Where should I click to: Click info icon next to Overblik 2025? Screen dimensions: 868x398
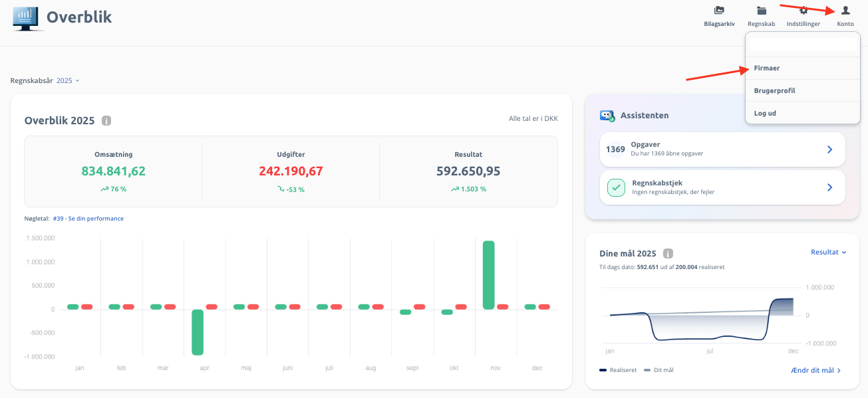(x=106, y=121)
